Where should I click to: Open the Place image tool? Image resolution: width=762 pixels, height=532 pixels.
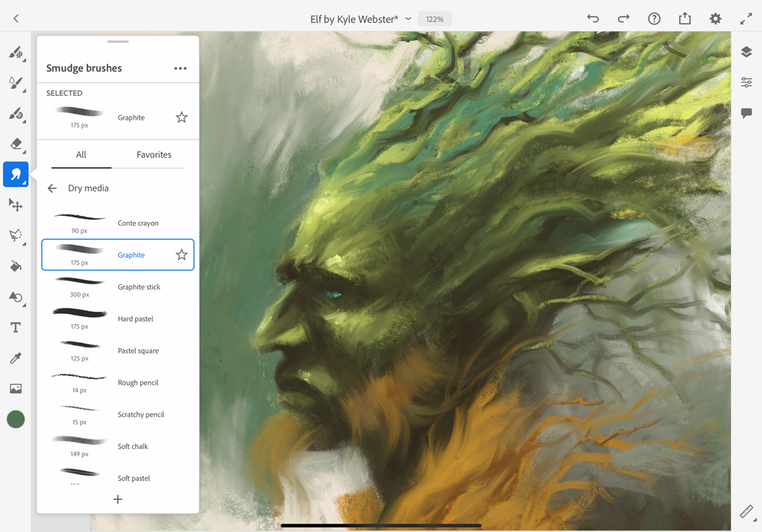coord(15,389)
